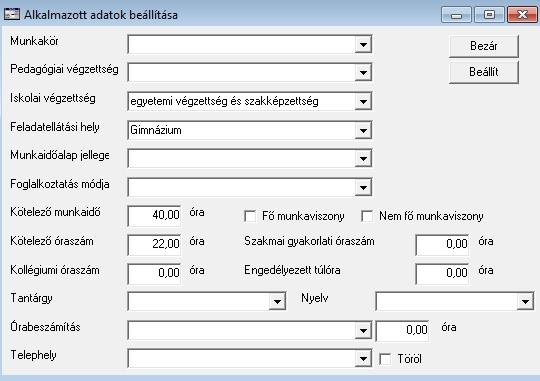The width and height of the screenshot is (540, 381).
Task: Click the Órabeszámítás hours input field
Action: click(402, 331)
